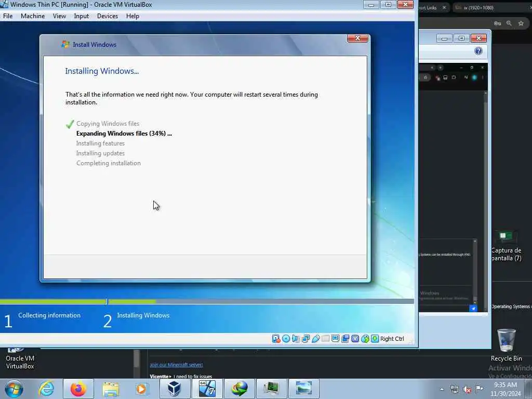This screenshot has width=532, height=399.
Task: Switch to the running VM 64-bit 7 taskbar icon
Action: [x=207, y=389]
